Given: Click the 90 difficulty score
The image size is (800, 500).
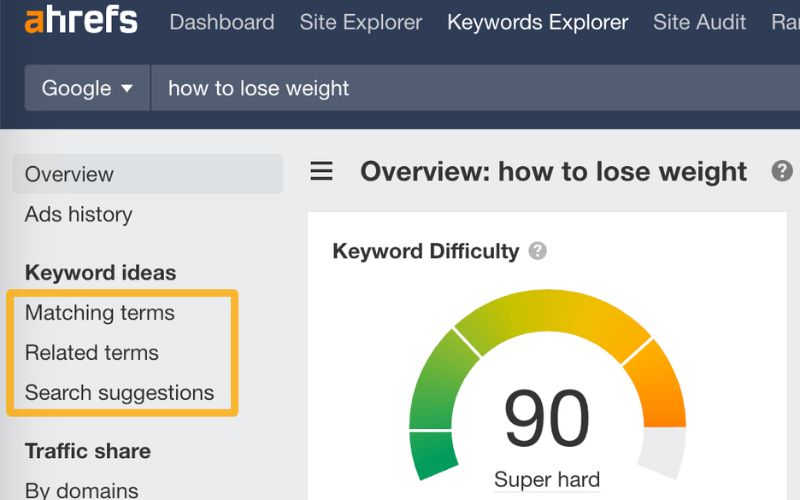Looking at the screenshot, I should click(x=547, y=419).
